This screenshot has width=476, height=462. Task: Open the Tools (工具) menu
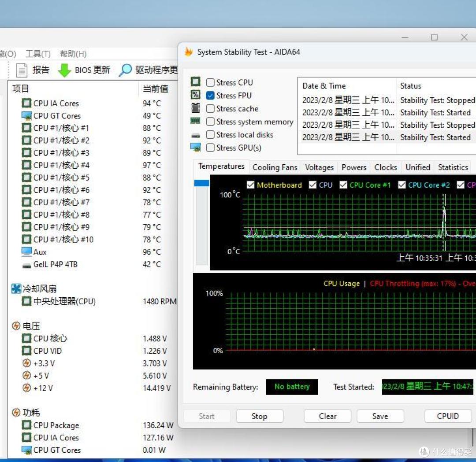pos(38,54)
